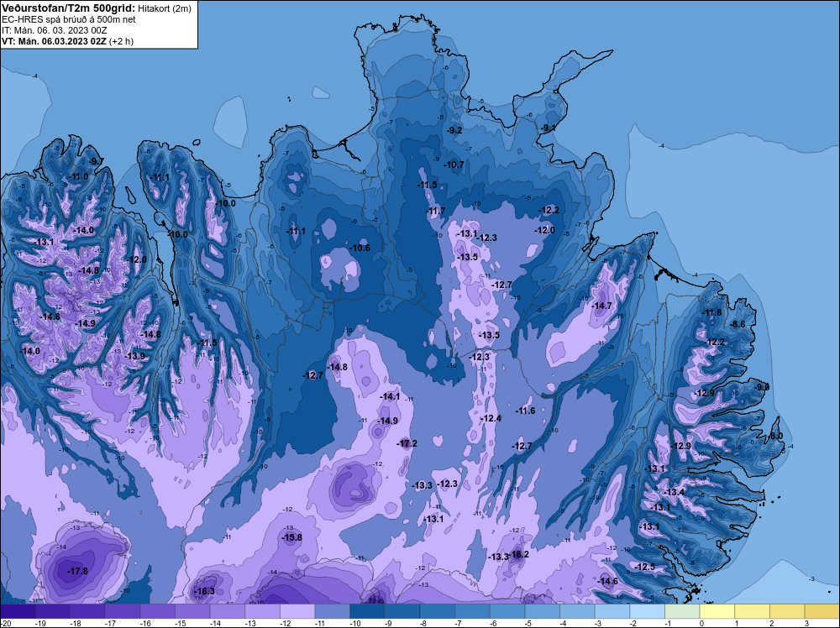Click the -16.3 temperature value

(204, 591)
